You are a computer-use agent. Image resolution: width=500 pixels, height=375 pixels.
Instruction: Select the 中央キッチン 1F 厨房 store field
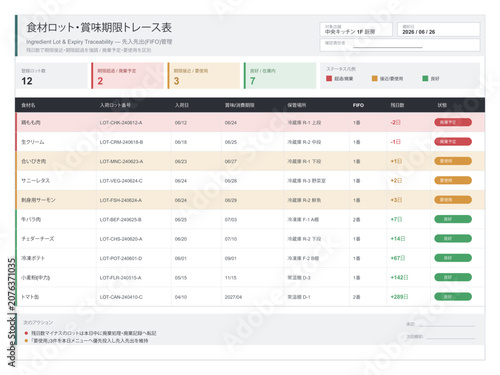point(356,29)
